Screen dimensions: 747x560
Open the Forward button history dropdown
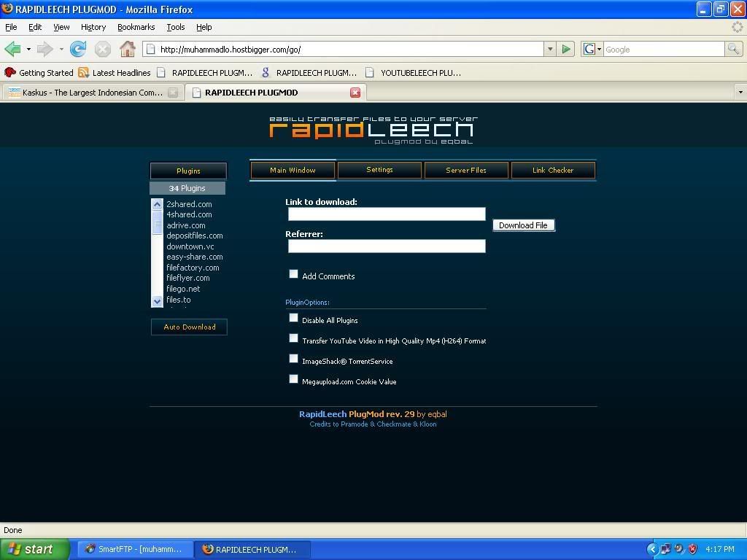coord(61,49)
